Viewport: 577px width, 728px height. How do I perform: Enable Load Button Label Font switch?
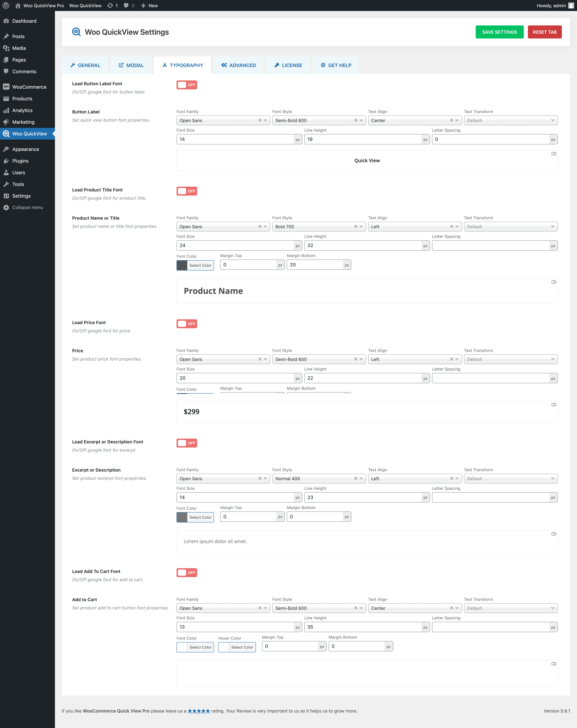coord(187,85)
